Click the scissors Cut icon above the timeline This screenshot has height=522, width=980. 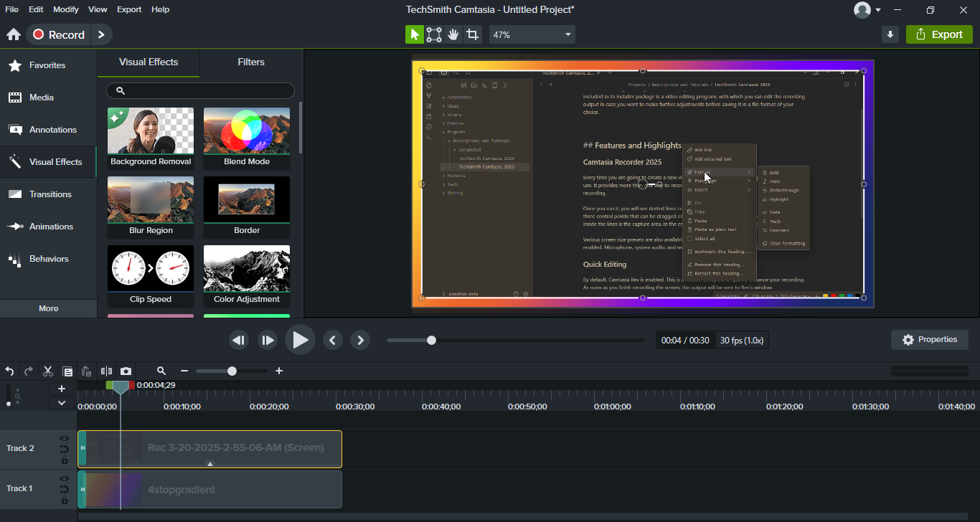click(47, 371)
